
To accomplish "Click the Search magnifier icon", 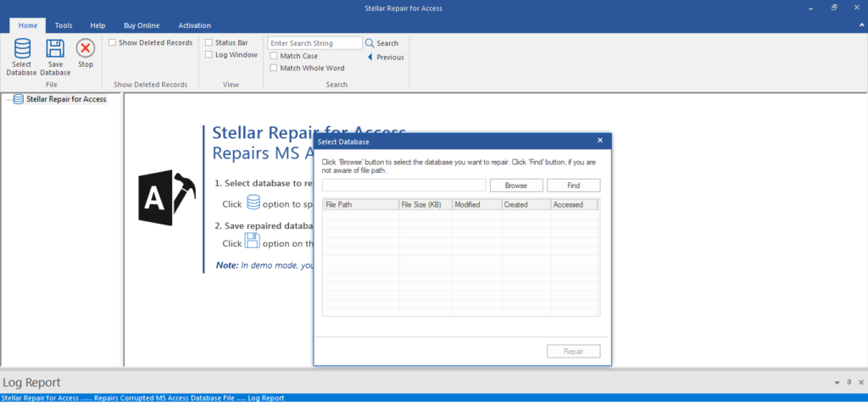I will (x=370, y=43).
